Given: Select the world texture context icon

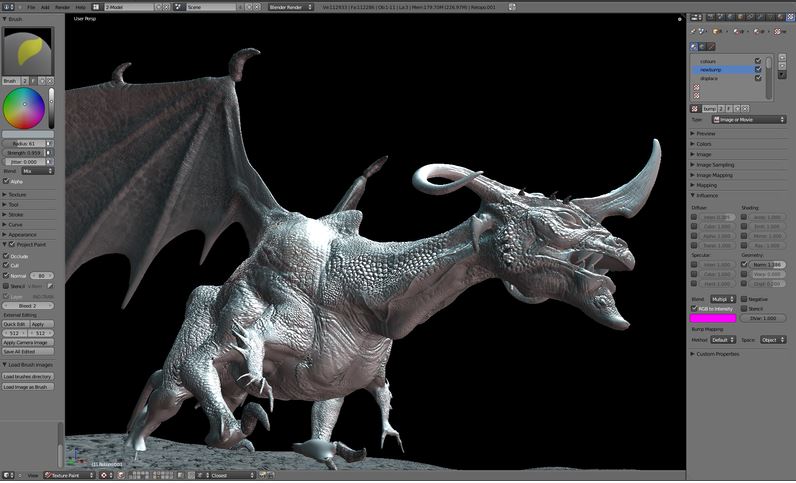Looking at the screenshot, I should coord(702,47).
